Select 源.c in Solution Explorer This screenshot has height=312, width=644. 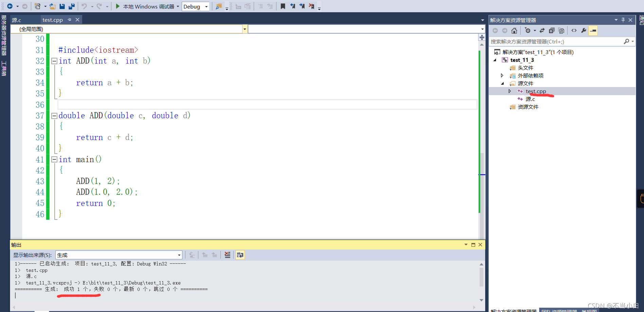[x=530, y=99]
